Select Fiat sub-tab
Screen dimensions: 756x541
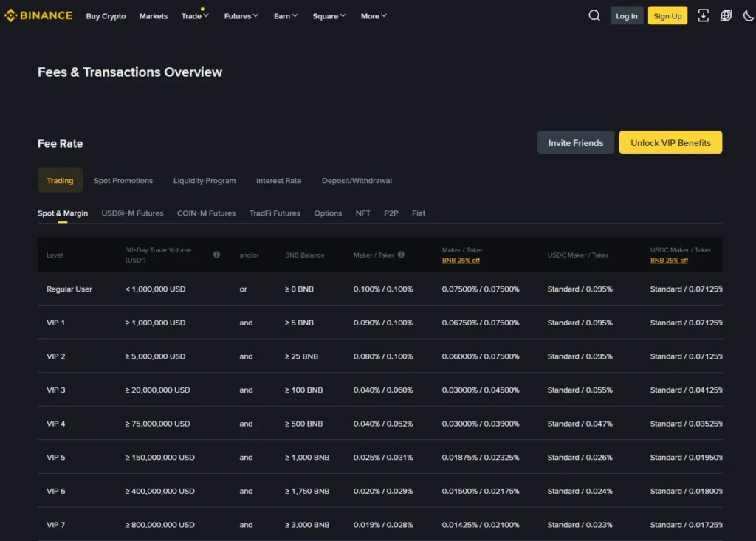click(x=418, y=213)
